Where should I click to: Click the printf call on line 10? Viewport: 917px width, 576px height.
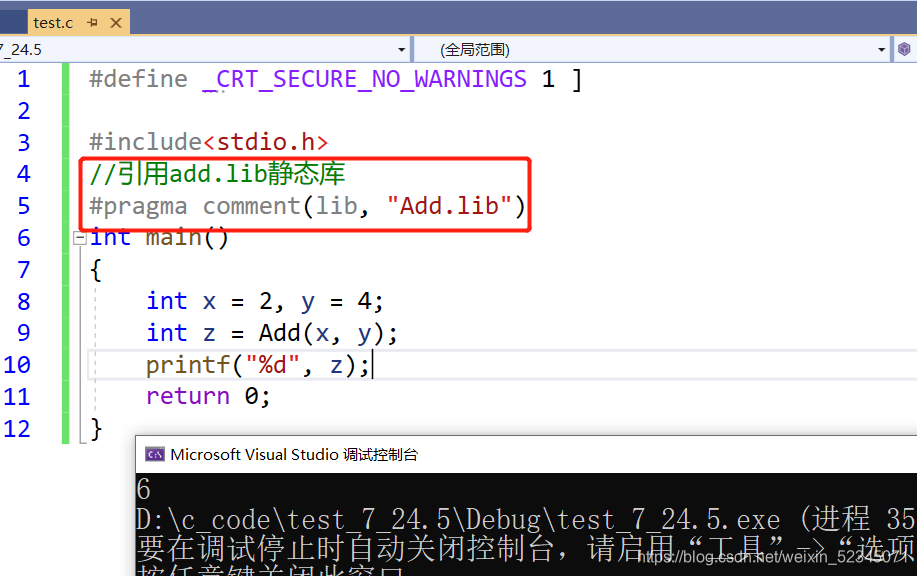coord(188,365)
